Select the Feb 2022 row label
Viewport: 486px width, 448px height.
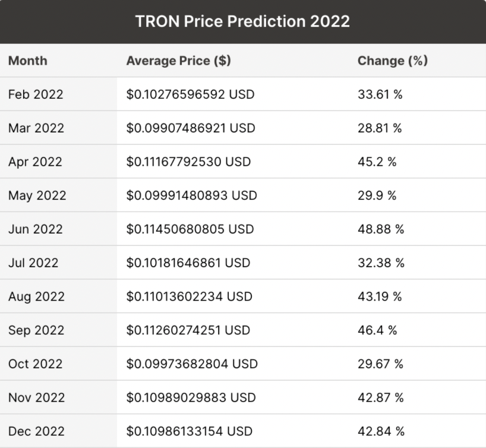point(36,94)
